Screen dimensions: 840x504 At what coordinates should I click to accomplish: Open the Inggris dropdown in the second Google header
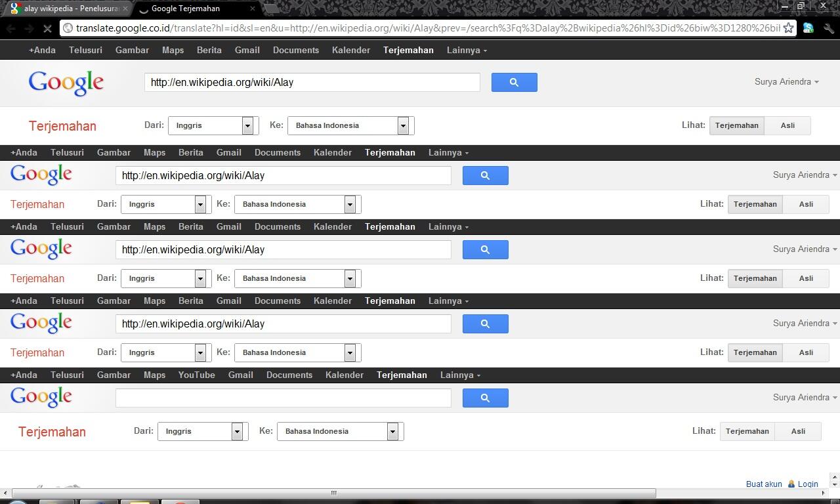click(165, 204)
